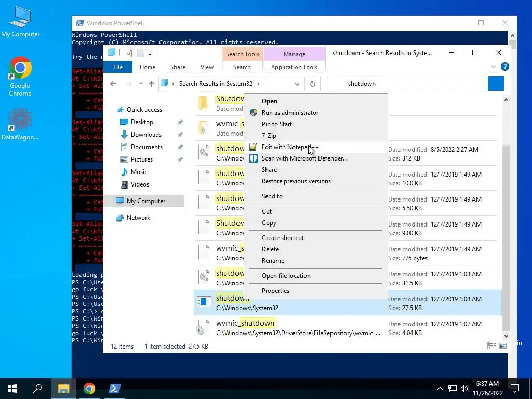Select the wvmic_shutdown 4.04 KB result
Viewport: 532px width, 399px height.
point(348,328)
